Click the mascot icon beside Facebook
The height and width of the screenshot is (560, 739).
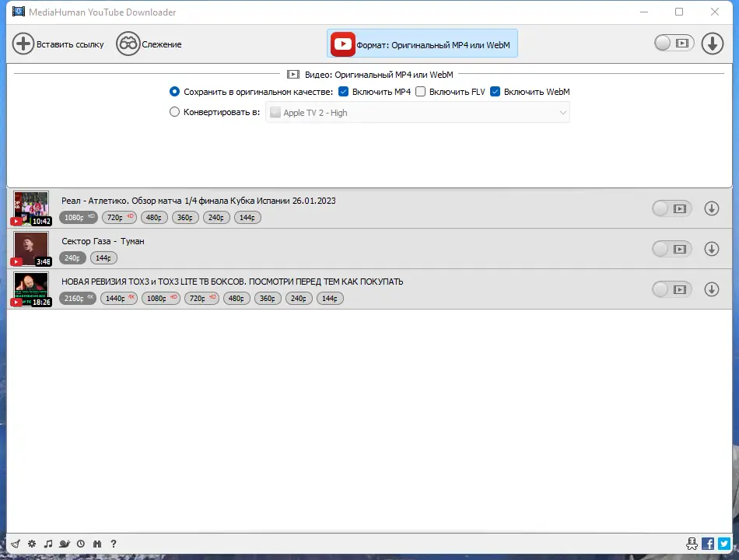coord(692,544)
